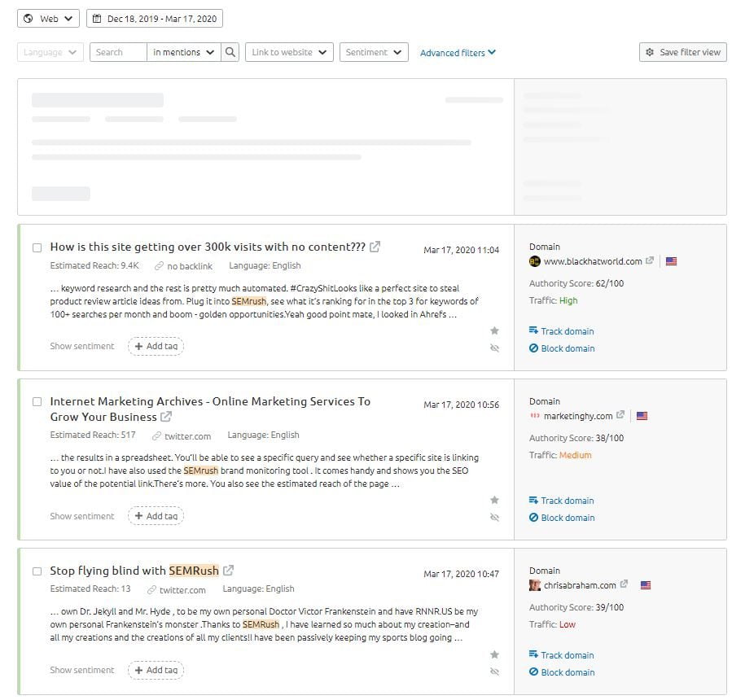
Task: Star the blackhatworld mention as favorite
Action: point(494,330)
